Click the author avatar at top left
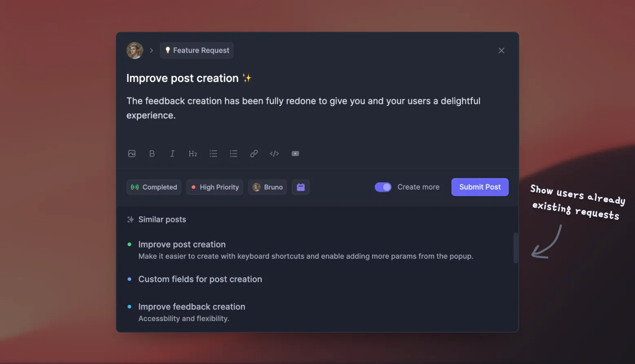Screen dimensions: 635x364 click(x=135, y=51)
